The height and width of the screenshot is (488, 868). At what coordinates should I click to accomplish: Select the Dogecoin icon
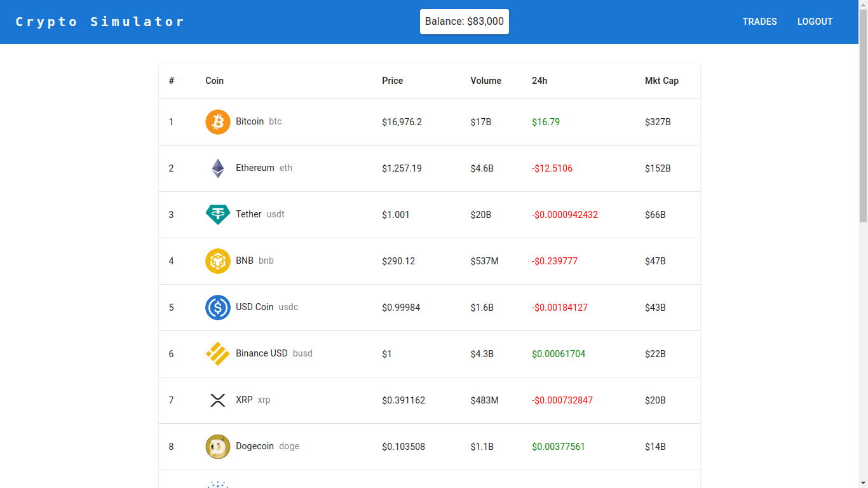pyautogui.click(x=217, y=446)
